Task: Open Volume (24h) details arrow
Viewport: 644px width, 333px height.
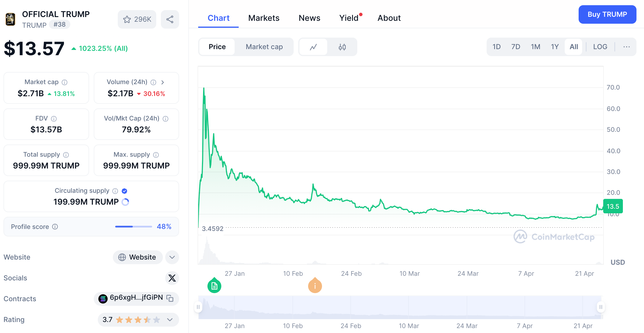Action: click(163, 82)
